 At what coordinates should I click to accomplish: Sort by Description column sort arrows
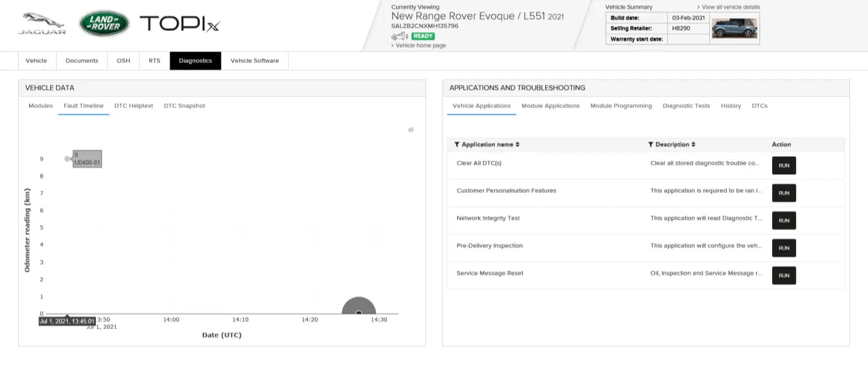tap(693, 145)
